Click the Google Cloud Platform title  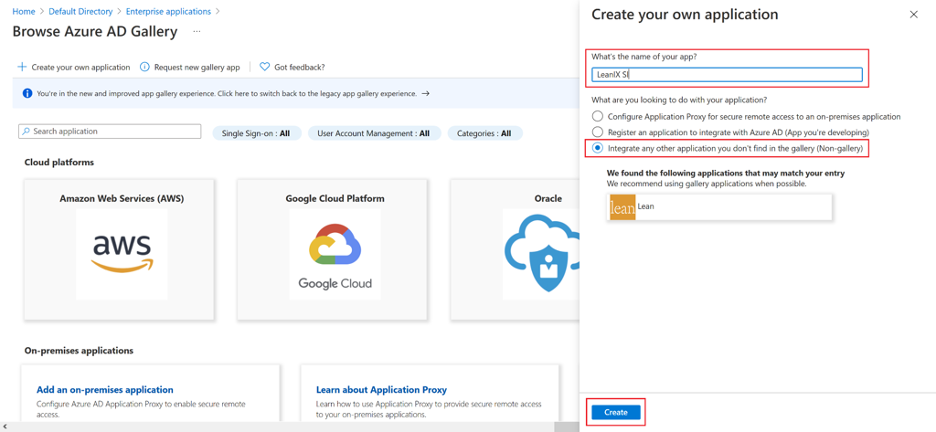coord(335,199)
